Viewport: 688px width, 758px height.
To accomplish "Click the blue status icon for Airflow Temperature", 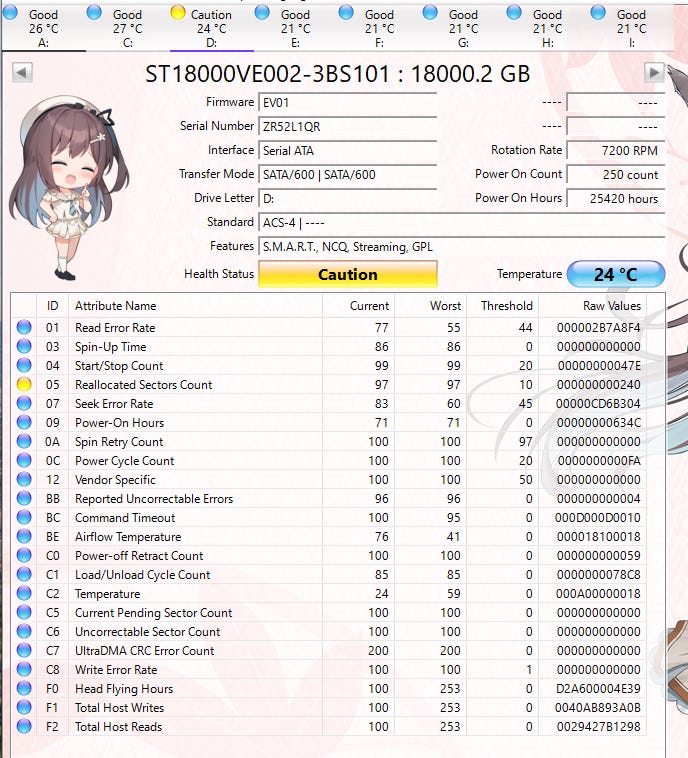I will pyautogui.click(x=24, y=537).
